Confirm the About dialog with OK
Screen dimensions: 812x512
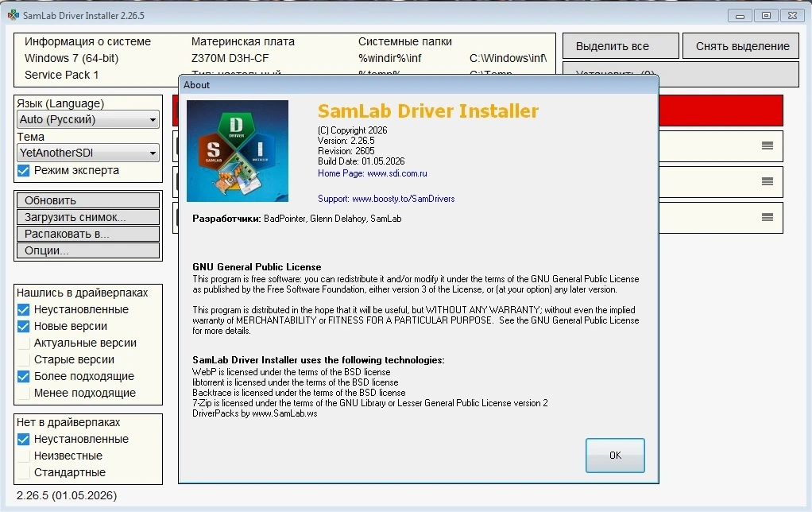pos(615,456)
